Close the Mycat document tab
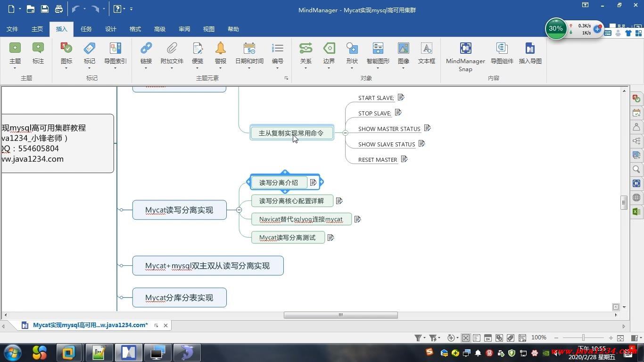Viewport: 644px width, 362px height. [x=165, y=325]
